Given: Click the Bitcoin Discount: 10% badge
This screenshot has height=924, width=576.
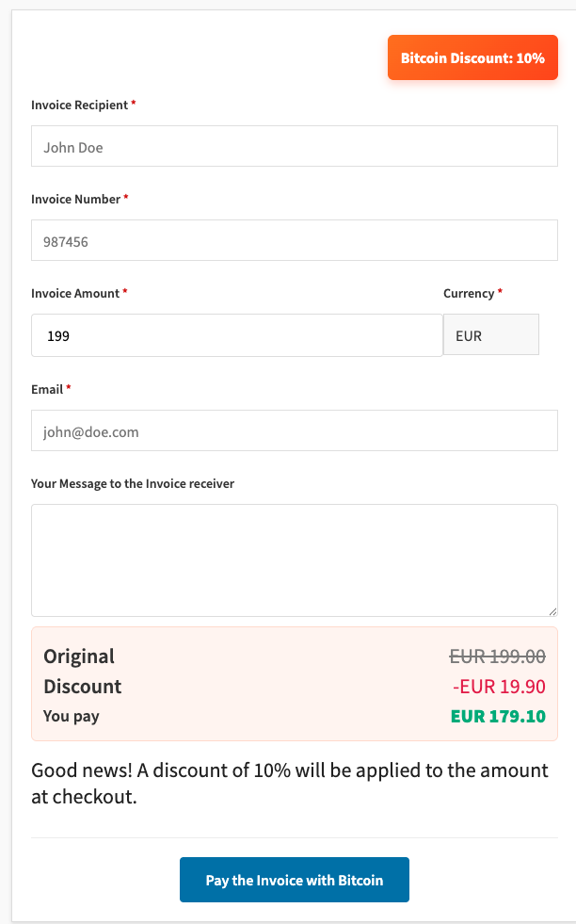Looking at the screenshot, I should pyautogui.click(x=472, y=57).
